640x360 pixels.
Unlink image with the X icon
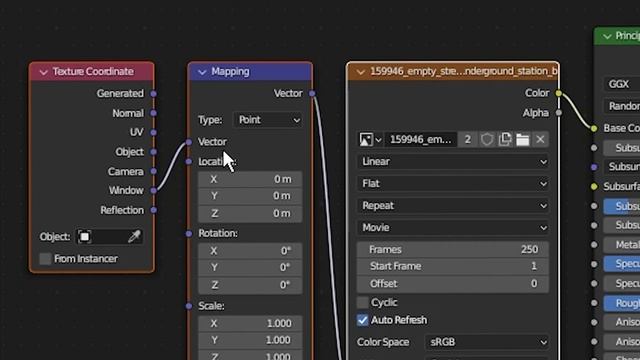point(540,140)
